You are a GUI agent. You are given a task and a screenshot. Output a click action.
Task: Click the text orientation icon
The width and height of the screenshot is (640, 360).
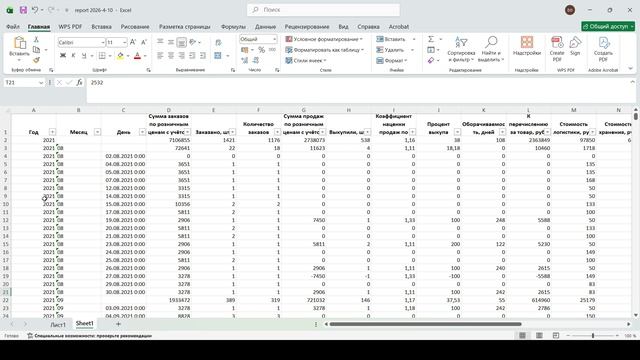[193, 42]
